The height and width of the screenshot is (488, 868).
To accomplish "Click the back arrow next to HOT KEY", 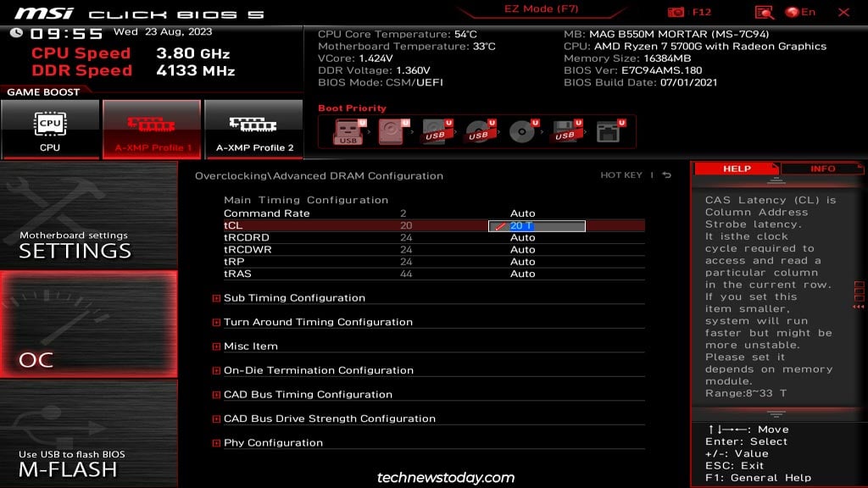I will 667,175.
